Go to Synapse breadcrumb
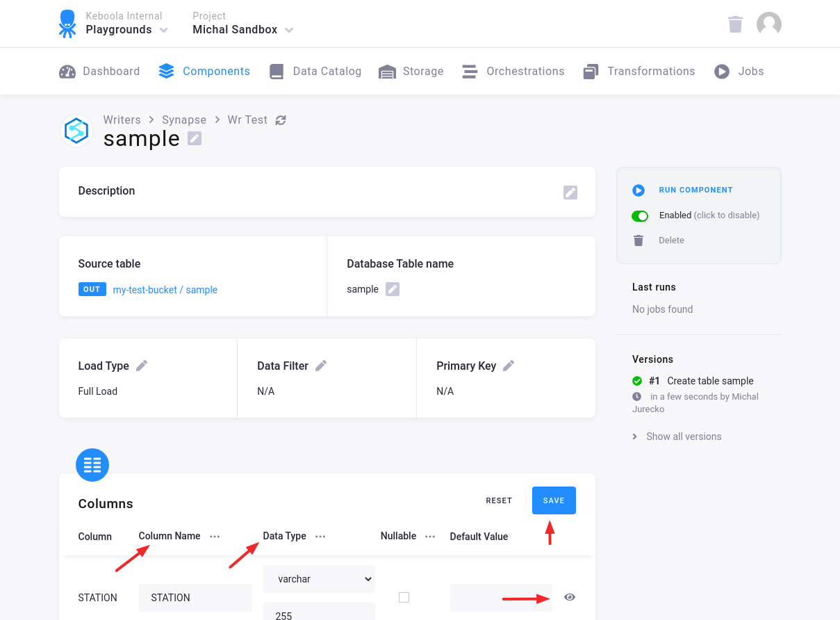Image resolution: width=840 pixels, height=620 pixels. (184, 120)
